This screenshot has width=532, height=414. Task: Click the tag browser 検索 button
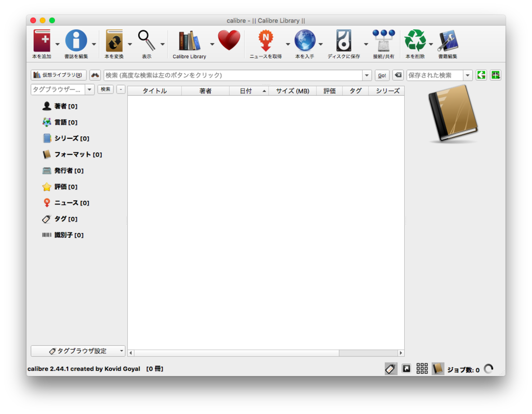(105, 89)
